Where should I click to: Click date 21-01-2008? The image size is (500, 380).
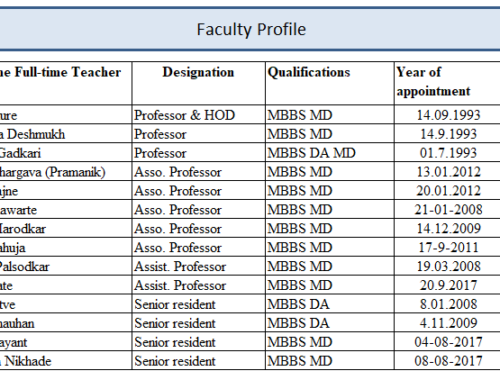coord(449,210)
